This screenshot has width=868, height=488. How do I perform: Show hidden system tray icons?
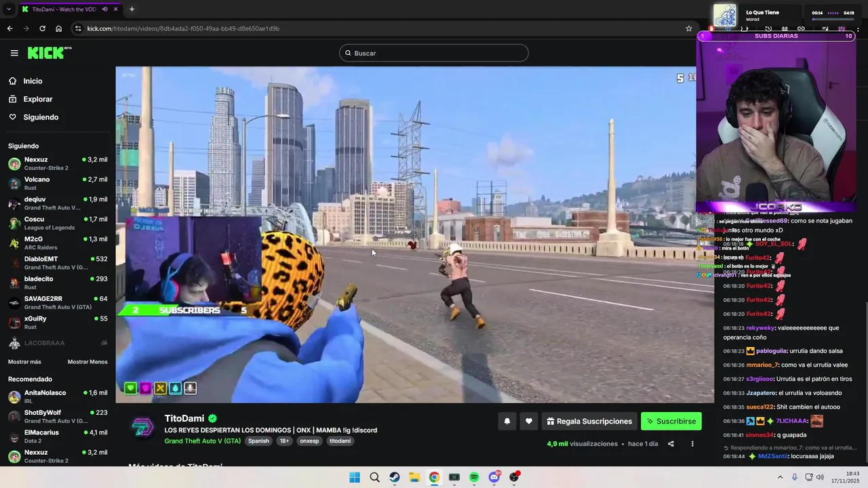(780, 477)
